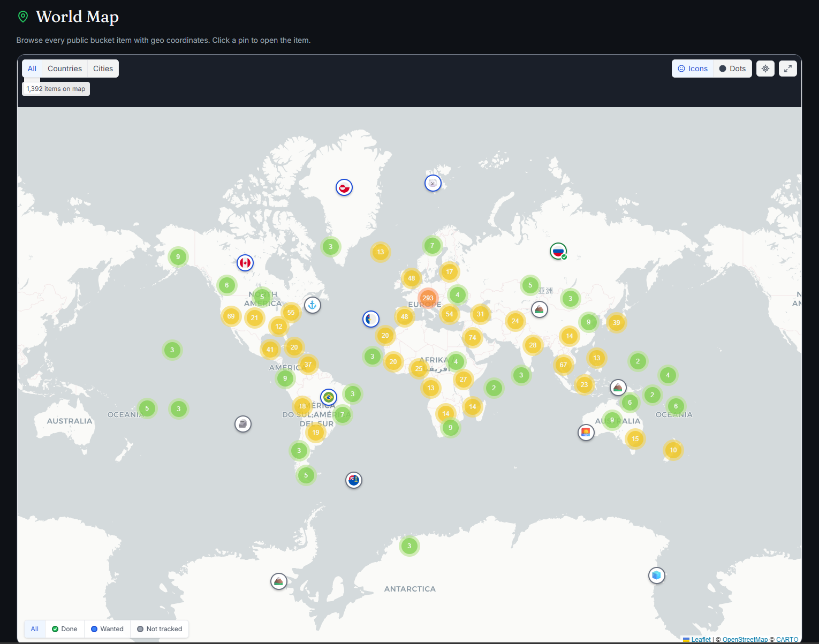The width and height of the screenshot is (819, 644).
Task: Open the gray pin in South Pacific
Action: tap(243, 424)
